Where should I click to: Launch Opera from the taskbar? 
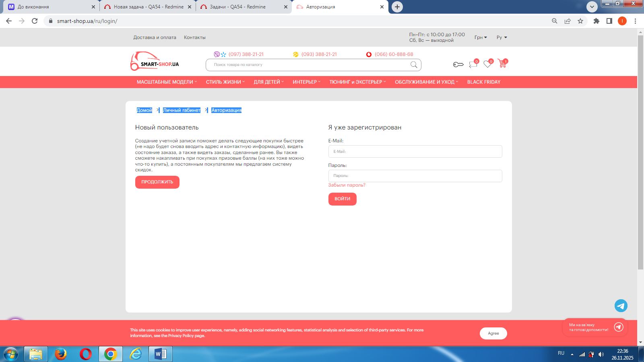85,354
